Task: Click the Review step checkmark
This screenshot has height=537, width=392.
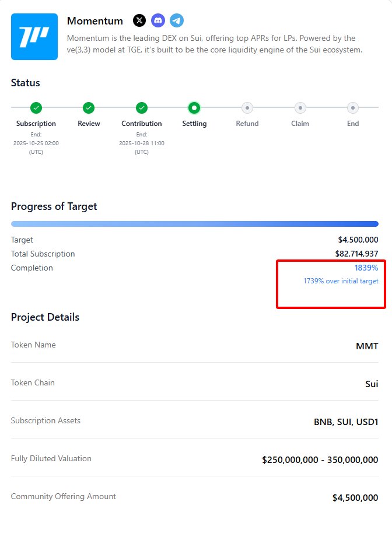Action: [89, 108]
